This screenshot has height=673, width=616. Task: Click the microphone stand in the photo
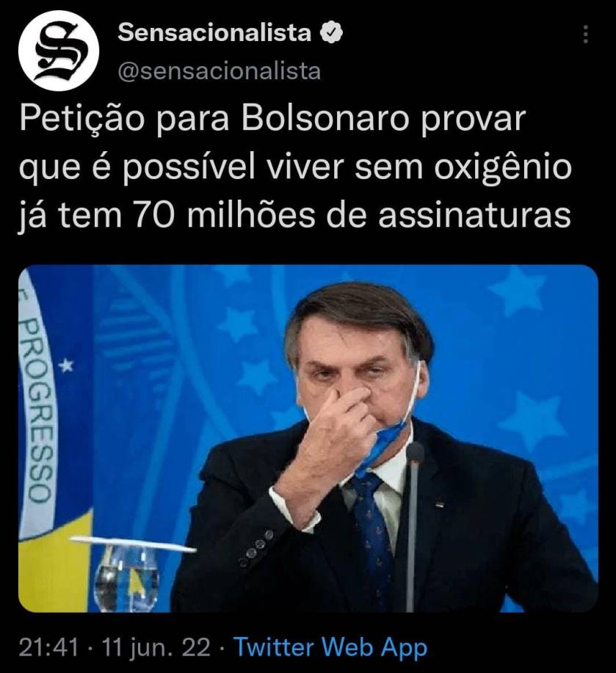pos(413,528)
